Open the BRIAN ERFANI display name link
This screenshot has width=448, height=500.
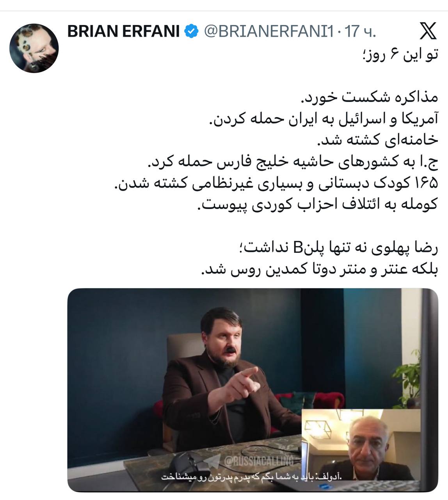[x=123, y=31]
